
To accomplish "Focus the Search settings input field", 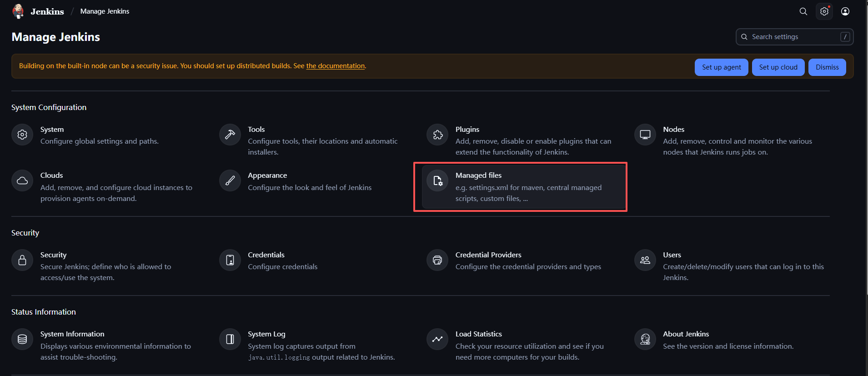I will click(794, 37).
